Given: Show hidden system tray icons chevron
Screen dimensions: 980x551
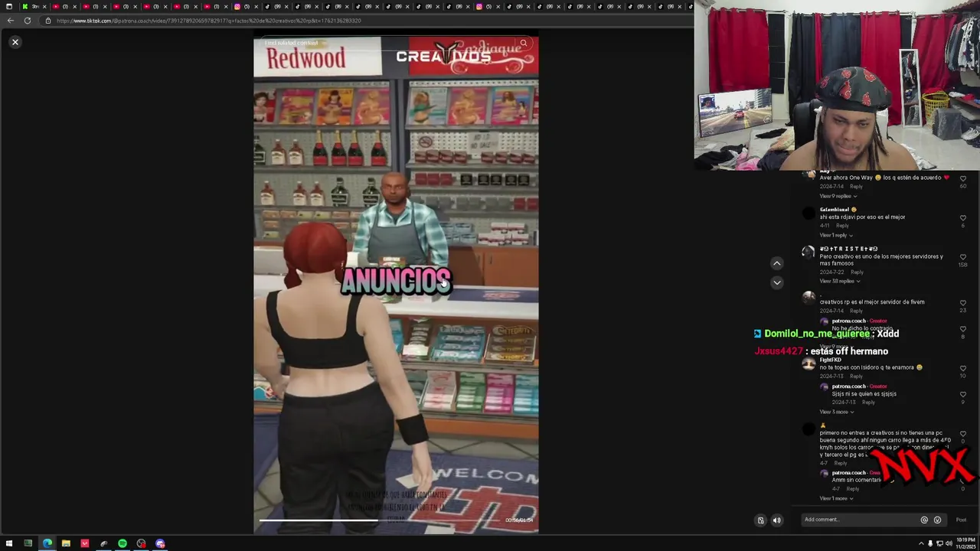Looking at the screenshot, I should (921, 544).
